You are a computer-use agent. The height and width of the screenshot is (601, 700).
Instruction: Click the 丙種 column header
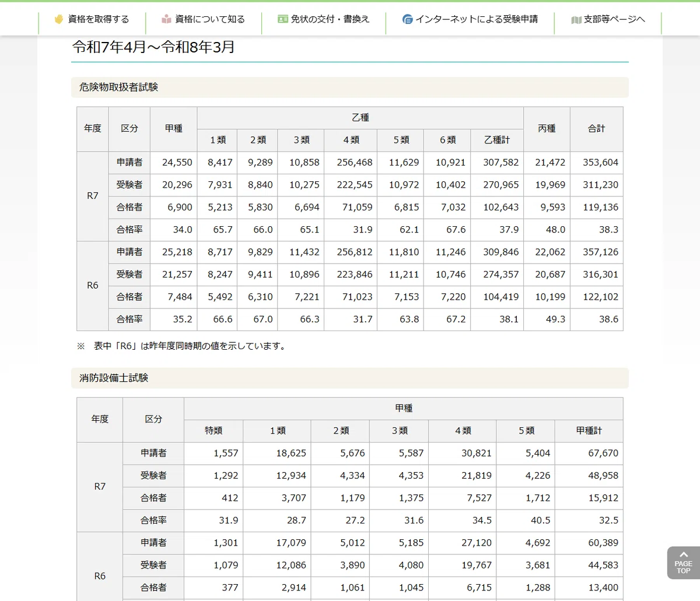547,129
